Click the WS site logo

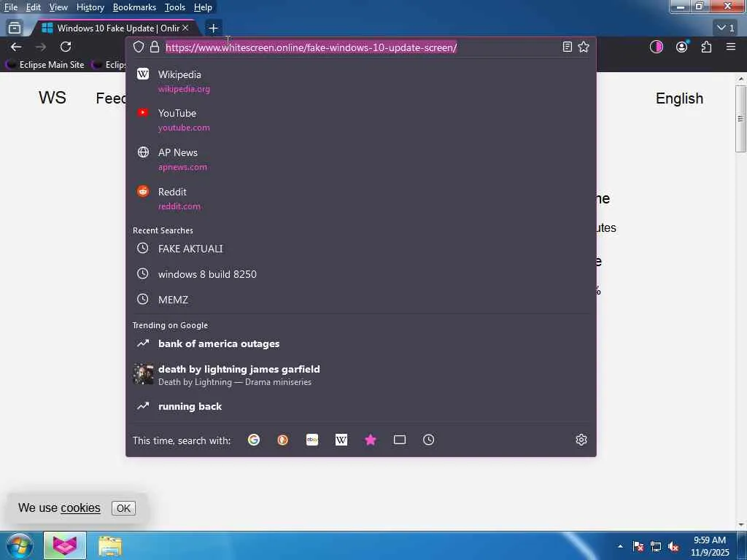pos(53,98)
